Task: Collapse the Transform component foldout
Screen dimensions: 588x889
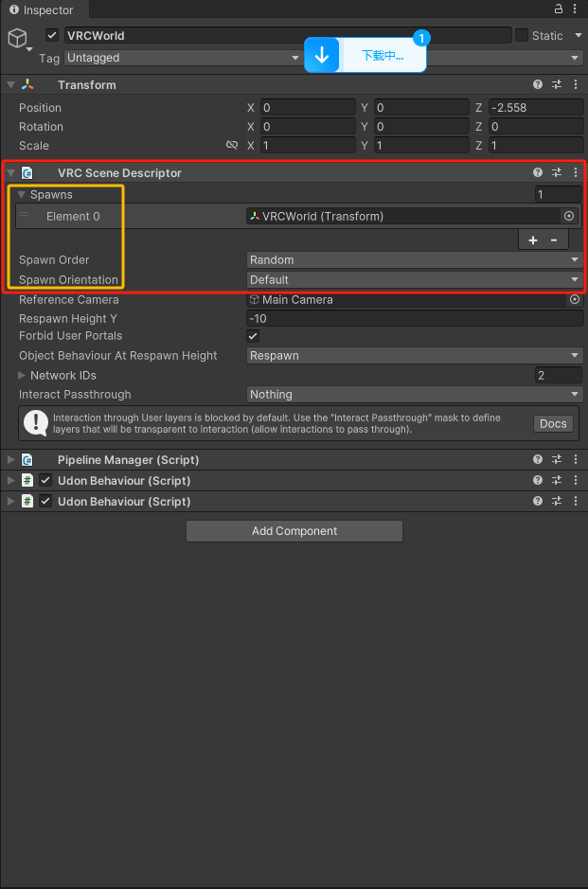Action: pyautogui.click(x=10, y=85)
